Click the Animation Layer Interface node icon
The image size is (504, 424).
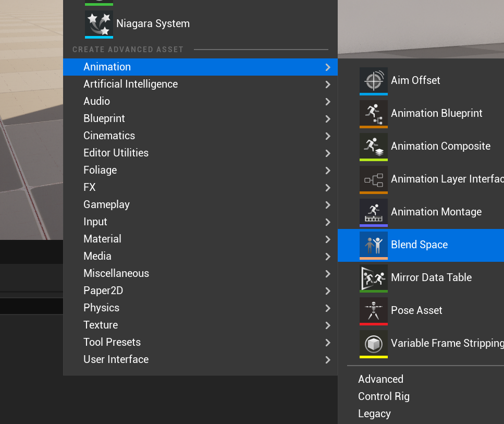374,179
